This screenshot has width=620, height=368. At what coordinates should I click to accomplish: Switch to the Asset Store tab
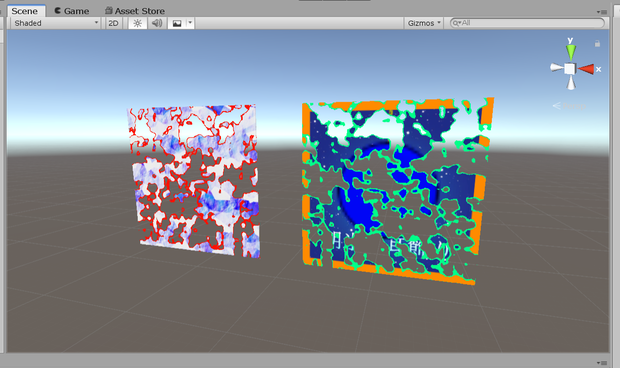[x=135, y=11]
